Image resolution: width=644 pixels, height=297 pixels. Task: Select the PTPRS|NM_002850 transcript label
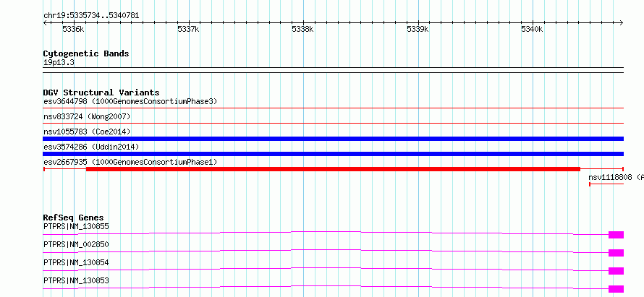pyautogui.click(x=76, y=244)
